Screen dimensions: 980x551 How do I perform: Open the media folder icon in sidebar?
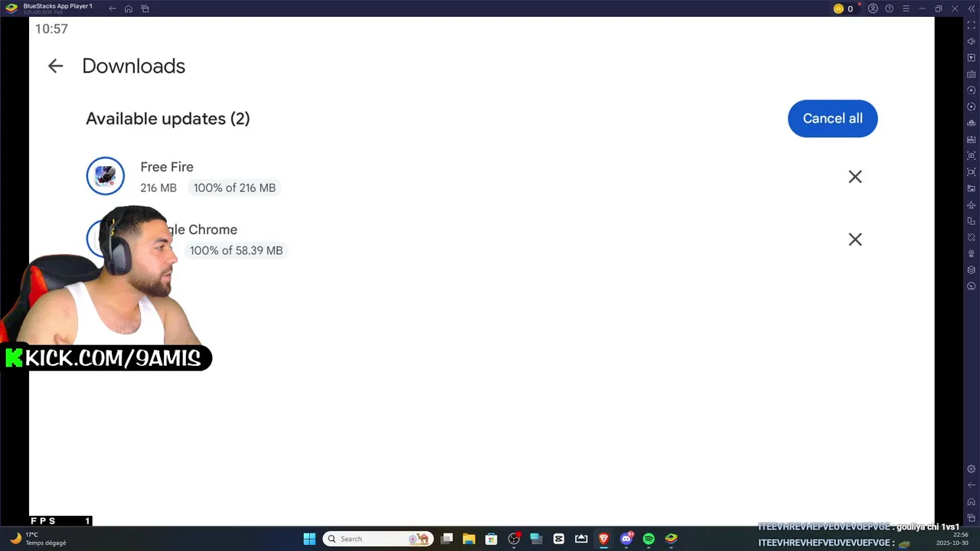pyautogui.click(x=972, y=188)
